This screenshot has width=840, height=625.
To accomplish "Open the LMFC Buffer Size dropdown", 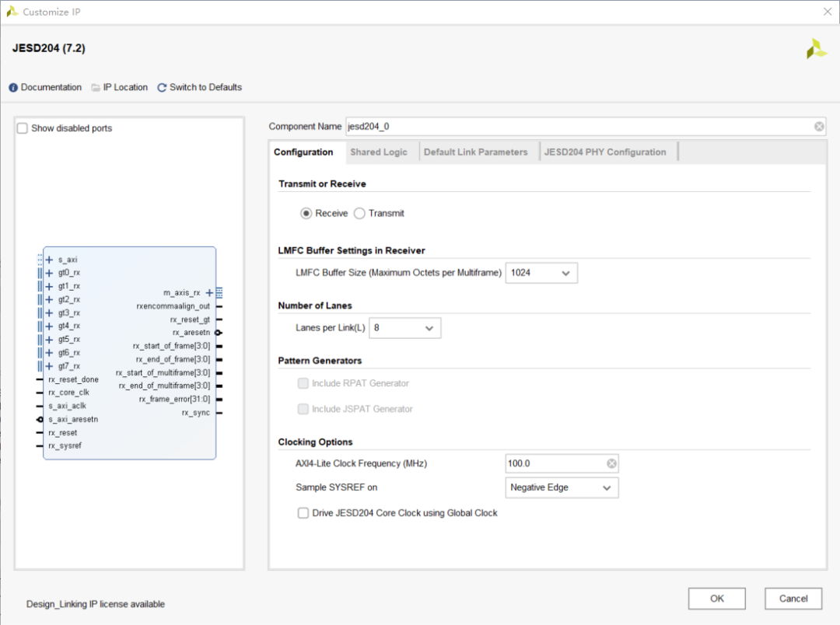I will (x=541, y=273).
